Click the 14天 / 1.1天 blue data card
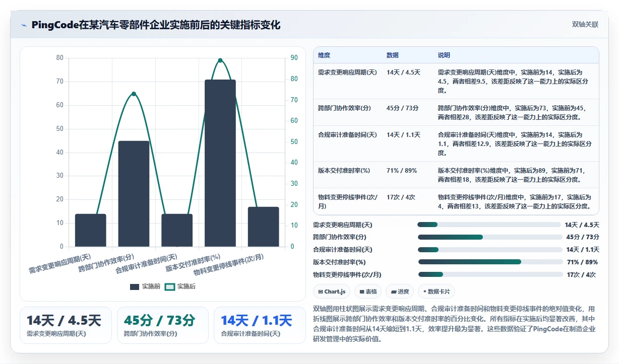 [x=260, y=325]
